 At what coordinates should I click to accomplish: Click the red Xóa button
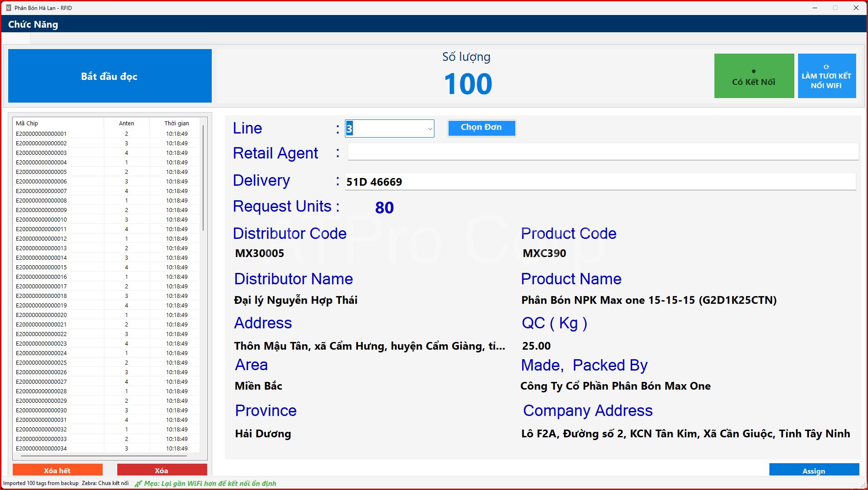[161, 470]
